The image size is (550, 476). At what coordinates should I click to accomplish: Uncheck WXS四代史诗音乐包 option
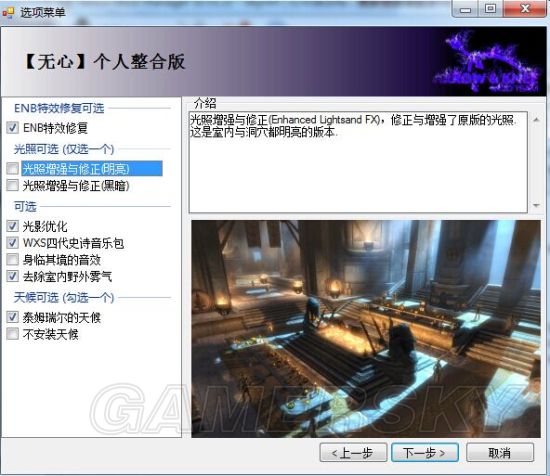(13, 243)
